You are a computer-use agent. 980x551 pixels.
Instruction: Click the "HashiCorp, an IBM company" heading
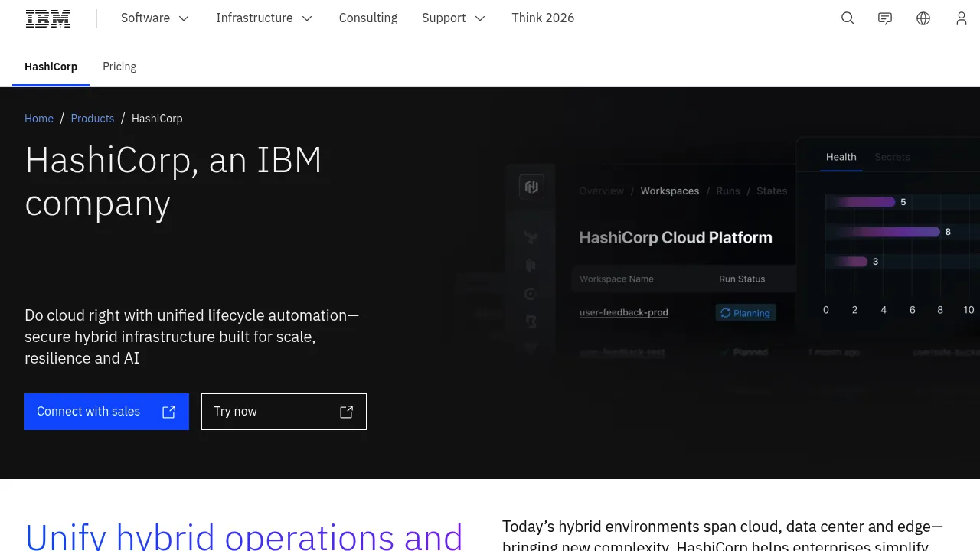click(x=174, y=181)
